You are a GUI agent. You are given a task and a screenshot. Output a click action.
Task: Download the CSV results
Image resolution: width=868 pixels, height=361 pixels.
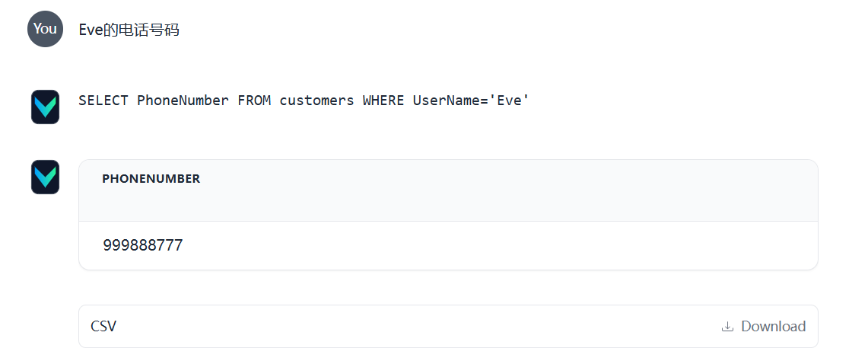point(763,327)
